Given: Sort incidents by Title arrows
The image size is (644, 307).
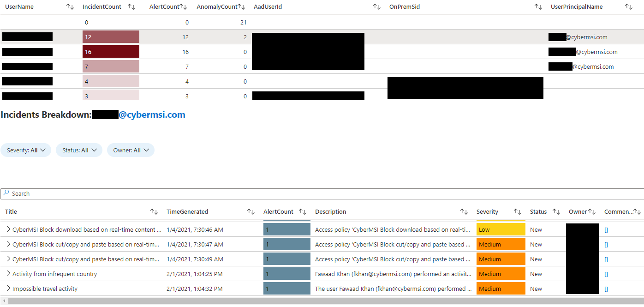Looking at the screenshot, I should (x=154, y=212).
